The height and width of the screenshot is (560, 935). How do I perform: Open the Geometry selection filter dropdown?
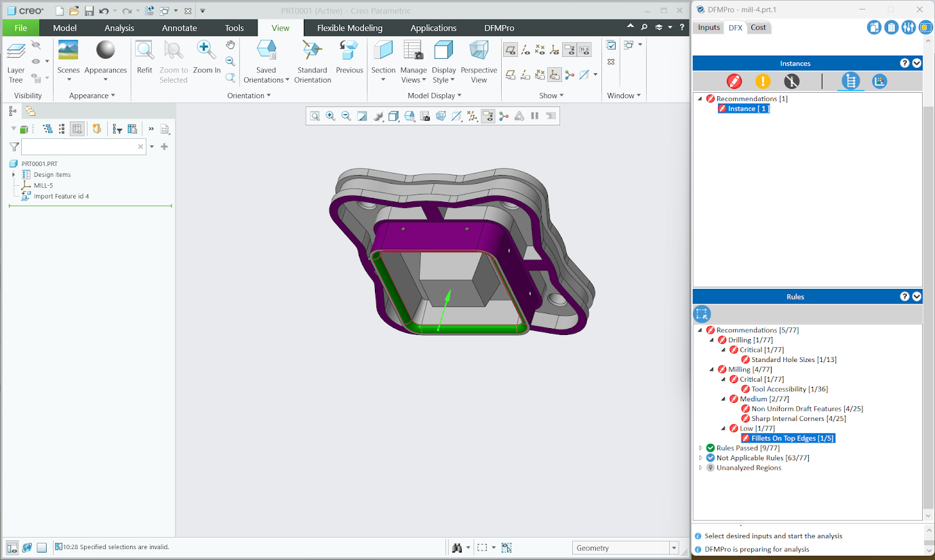tap(673, 548)
